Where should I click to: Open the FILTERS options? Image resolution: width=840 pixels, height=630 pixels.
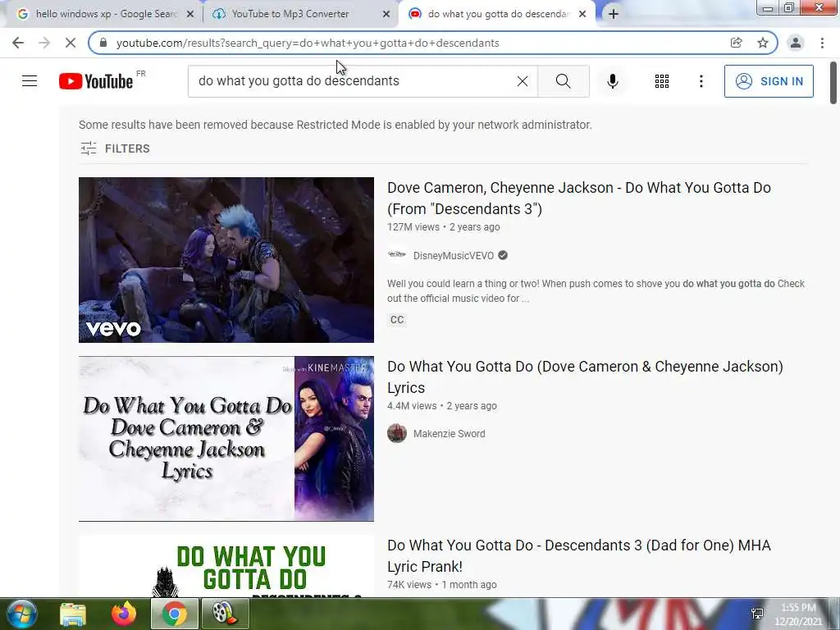[x=115, y=148]
